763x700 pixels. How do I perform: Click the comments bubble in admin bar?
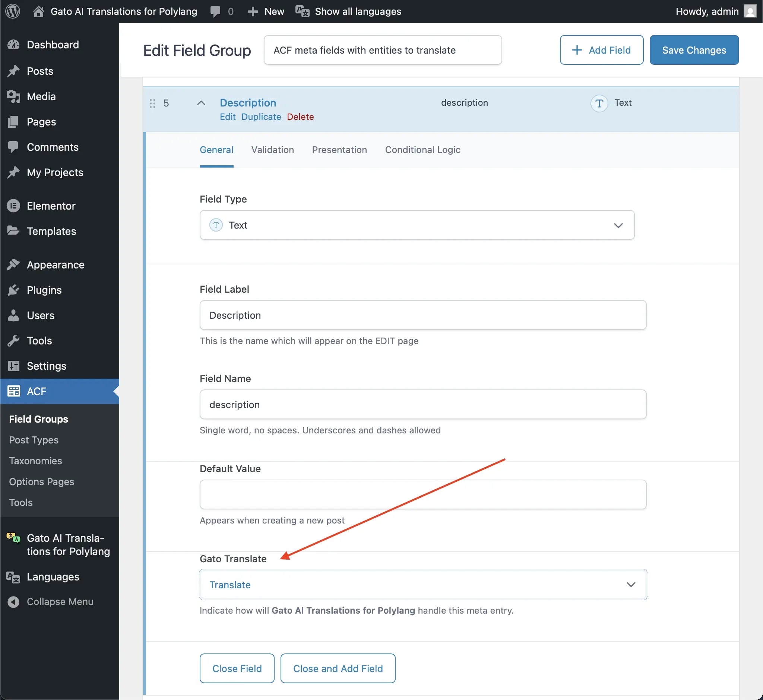[x=215, y=11]
